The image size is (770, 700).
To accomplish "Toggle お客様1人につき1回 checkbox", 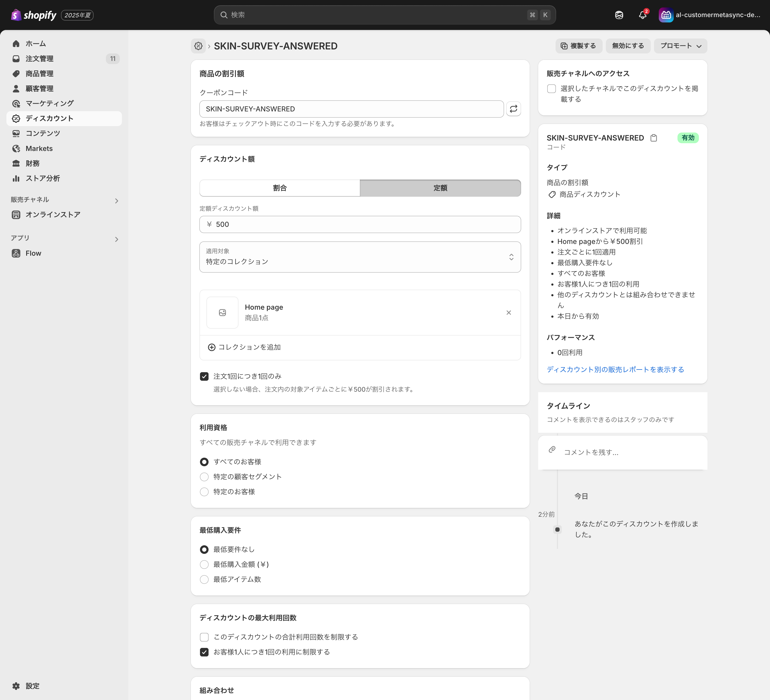I will [x=204, y=652].
